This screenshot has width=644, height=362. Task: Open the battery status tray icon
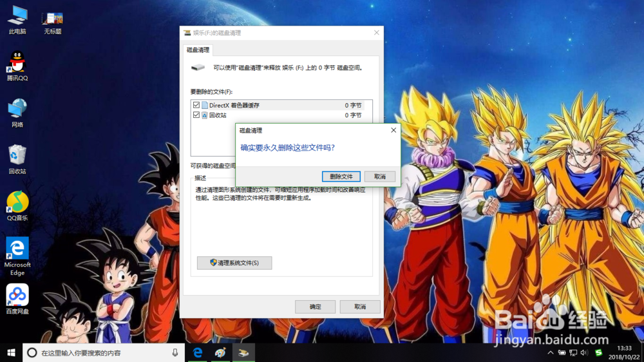(x=562, y=352)
